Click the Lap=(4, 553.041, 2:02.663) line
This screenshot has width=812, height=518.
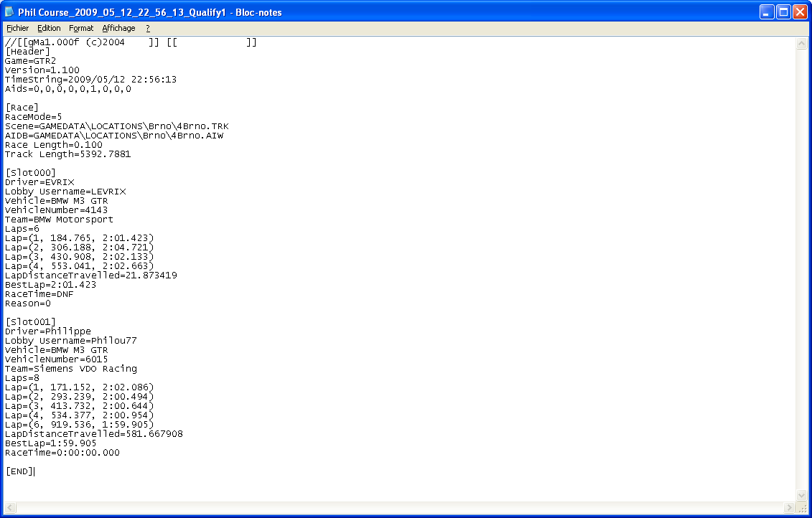click(79, 266)
